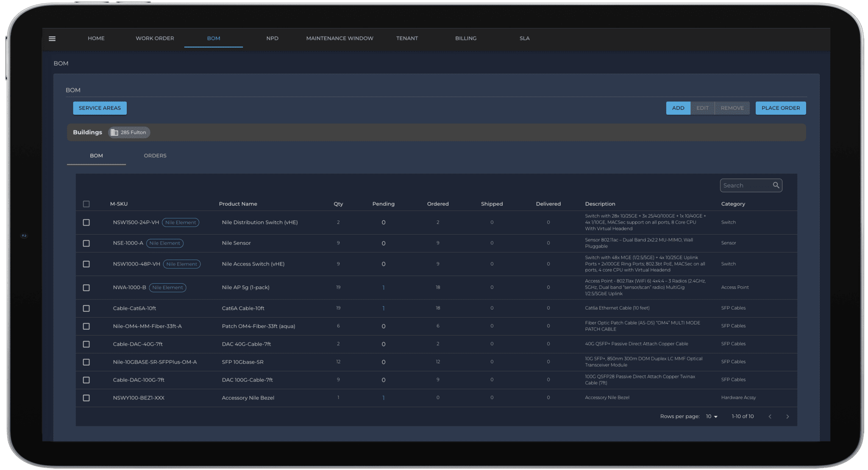The width and height of the screenshot is (868, 470).
Task: Click the ADD button
Action: point(678,108)
